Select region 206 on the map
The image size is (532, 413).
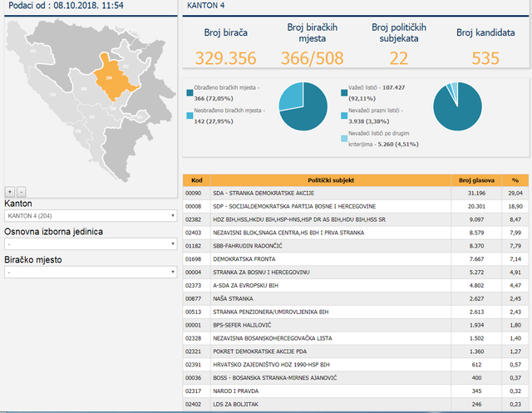(83, 89)
